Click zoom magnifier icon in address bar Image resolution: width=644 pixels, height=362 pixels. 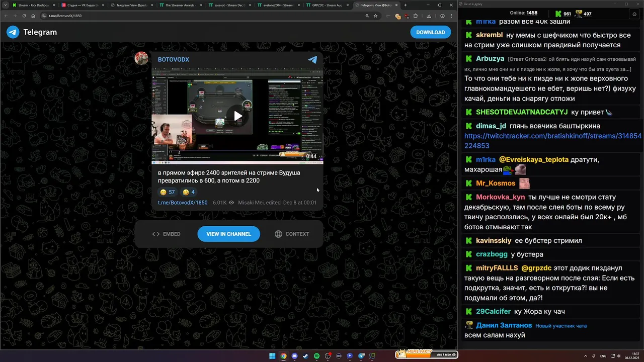(x=368, y=16)
